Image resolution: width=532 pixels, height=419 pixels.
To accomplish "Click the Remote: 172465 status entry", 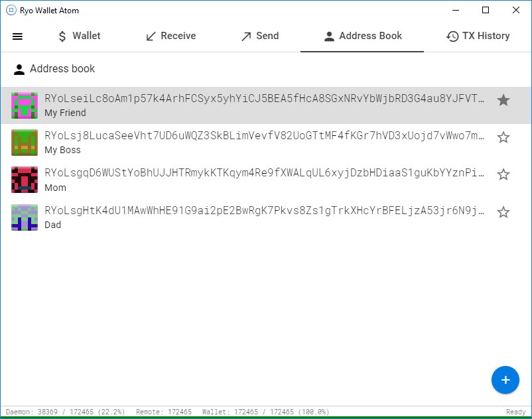I will coord(164,412).
